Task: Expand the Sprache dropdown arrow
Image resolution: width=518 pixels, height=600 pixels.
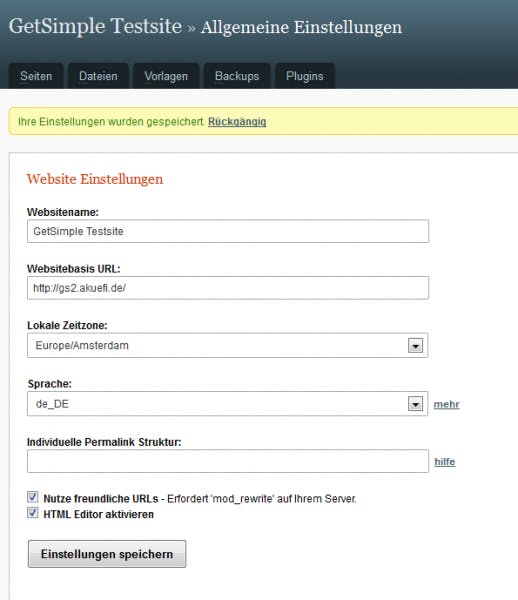Action: (x=415, y=404)
